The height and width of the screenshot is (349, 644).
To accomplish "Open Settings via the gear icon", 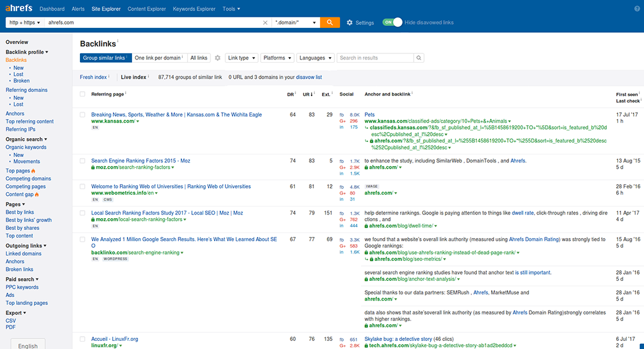I will coord(350,22).
